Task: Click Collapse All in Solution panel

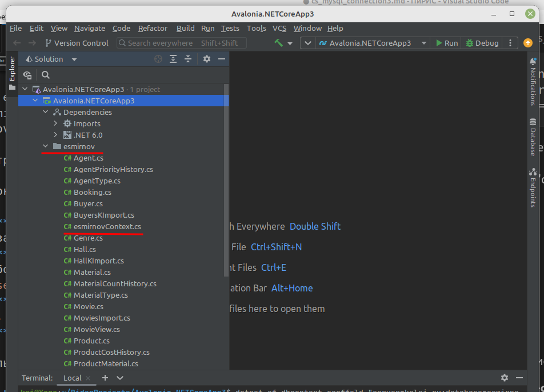Action: [187, 59]
